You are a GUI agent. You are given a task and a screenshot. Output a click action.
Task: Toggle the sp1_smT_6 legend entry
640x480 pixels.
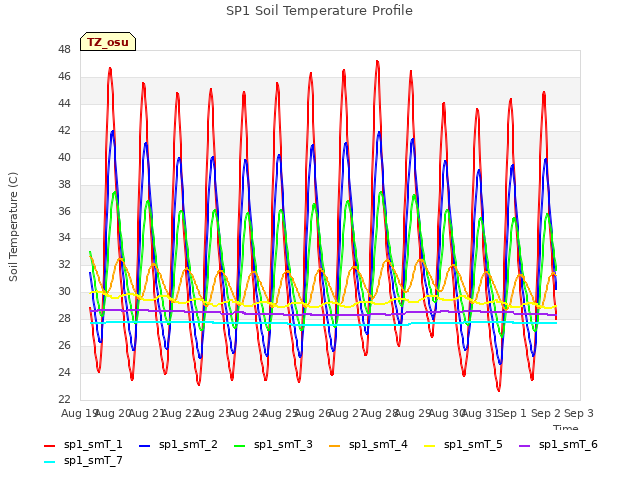(x=558, y=444)
